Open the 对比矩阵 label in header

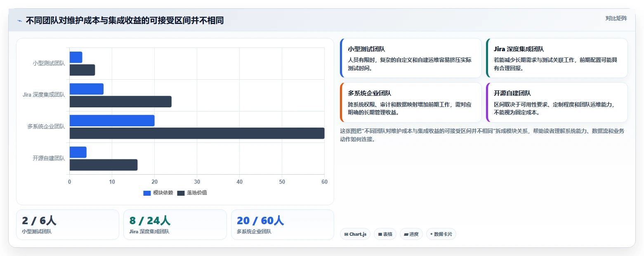click(616, 18)
